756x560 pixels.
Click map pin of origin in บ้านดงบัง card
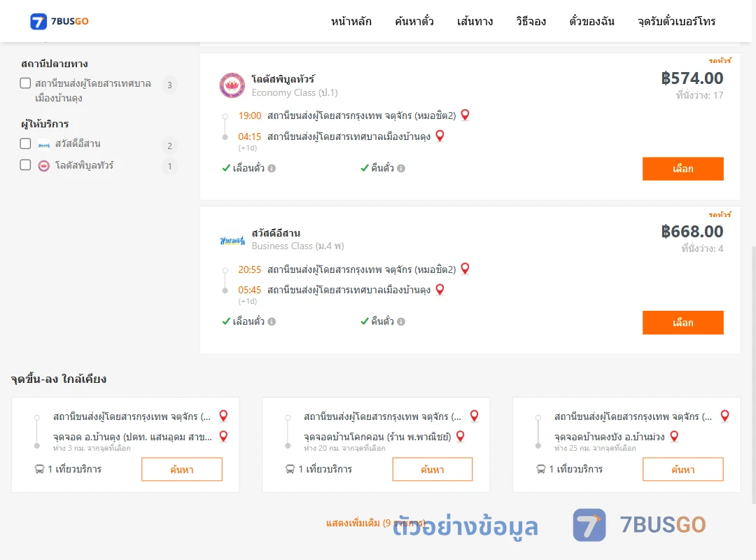coord(724,416)
